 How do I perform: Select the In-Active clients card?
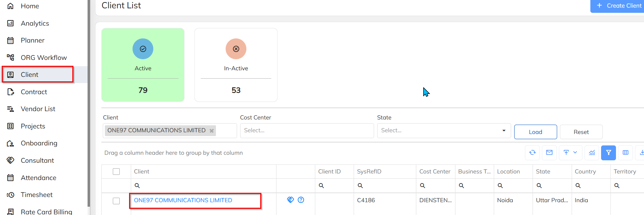pyautogui.click(x=236, y=65)
